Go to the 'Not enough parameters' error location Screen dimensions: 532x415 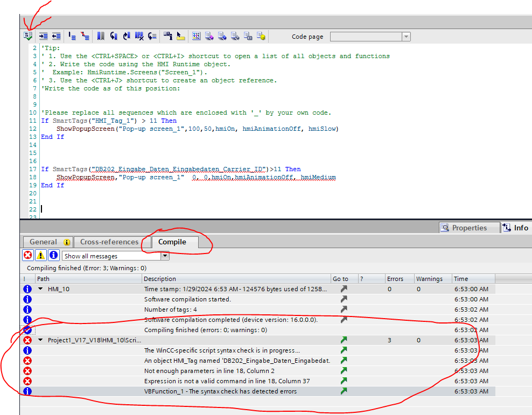click(x=344, y=371)
